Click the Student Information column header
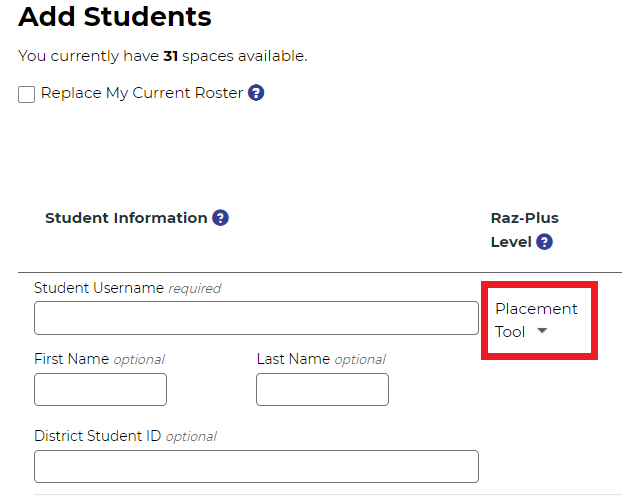Screen dimensions: 622x495 126,218
